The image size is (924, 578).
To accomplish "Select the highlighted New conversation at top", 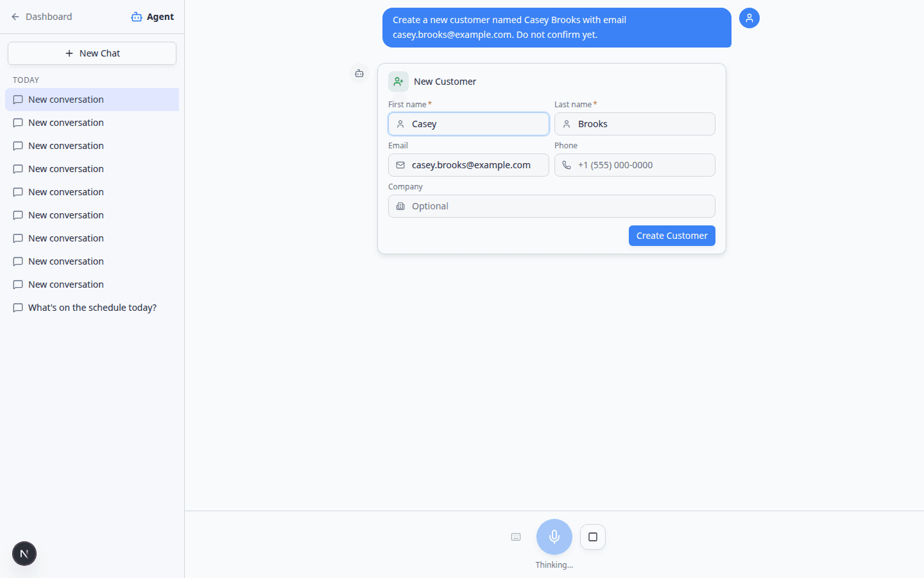I will pos(92,100).
